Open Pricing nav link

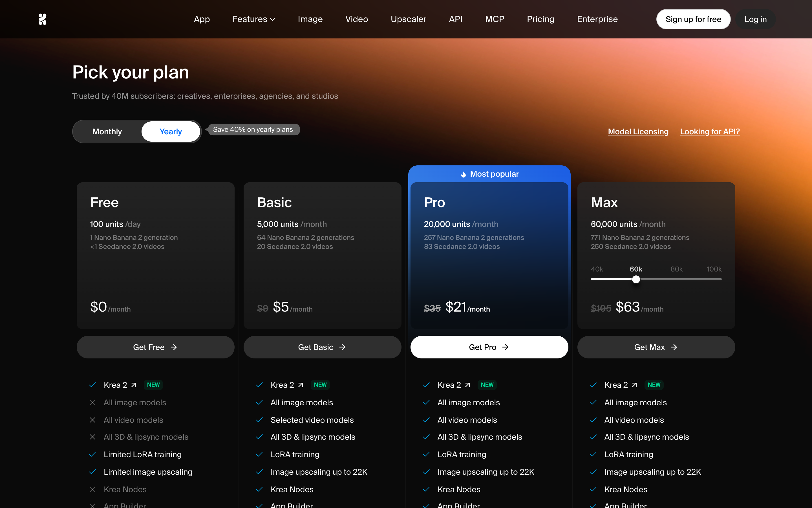(x=540, y=19)
